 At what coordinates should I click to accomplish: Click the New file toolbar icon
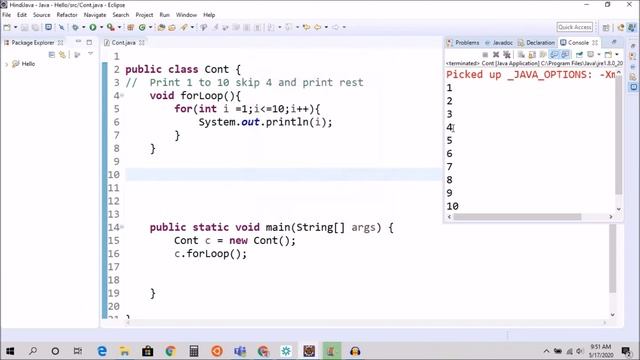coord(7,27)
